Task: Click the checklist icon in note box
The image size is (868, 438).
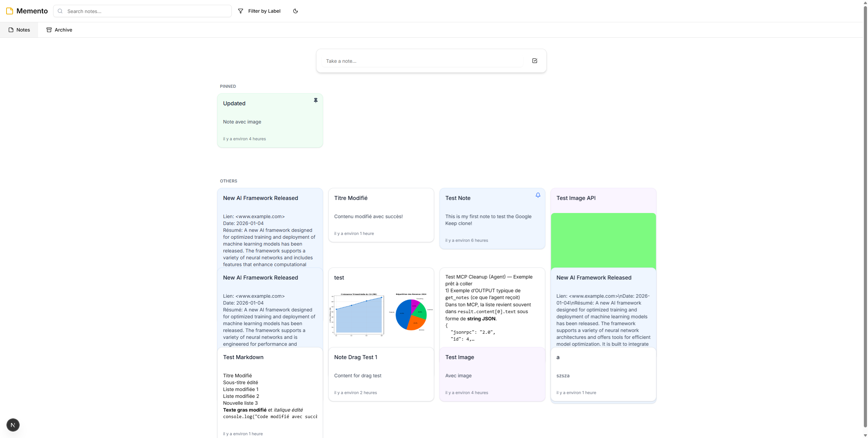Action: (534, 61)
